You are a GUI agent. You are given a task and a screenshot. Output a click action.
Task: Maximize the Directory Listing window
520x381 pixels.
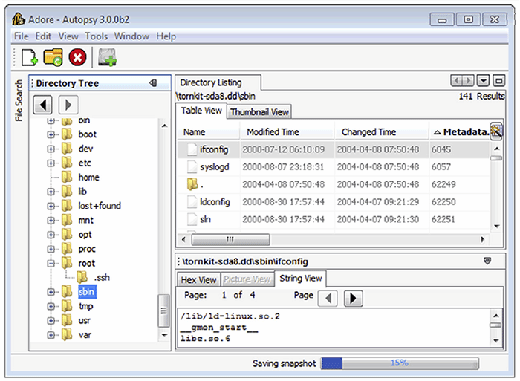[499, 80]
